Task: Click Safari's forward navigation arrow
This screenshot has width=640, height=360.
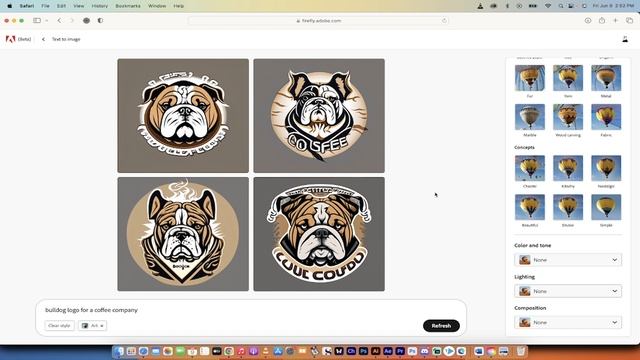Action: [x=72, y=20]
